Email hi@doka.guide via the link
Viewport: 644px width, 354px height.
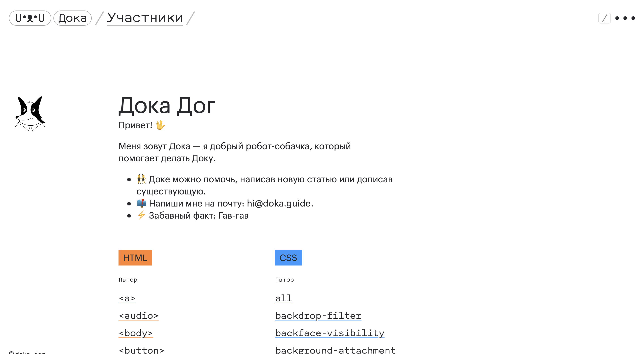pyautogui.click(x=278, y=203)
